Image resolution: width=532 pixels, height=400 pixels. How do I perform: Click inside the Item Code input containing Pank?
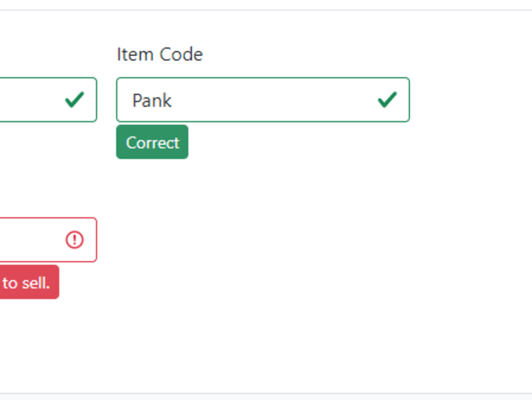[239, 100]
